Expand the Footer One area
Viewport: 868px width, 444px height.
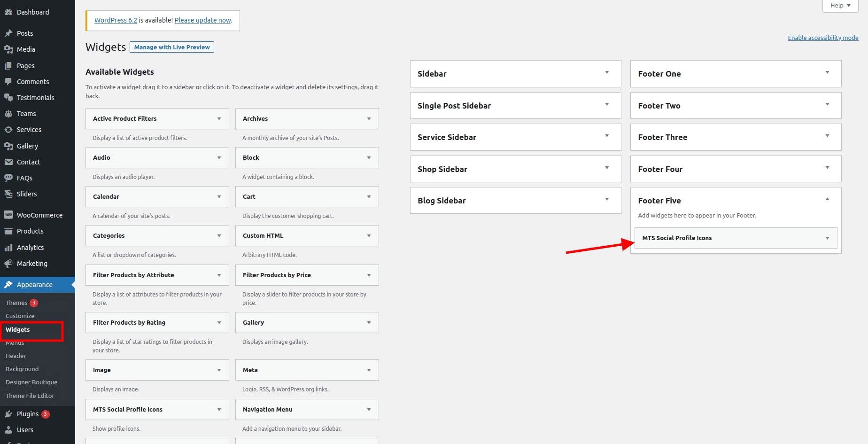736,74
